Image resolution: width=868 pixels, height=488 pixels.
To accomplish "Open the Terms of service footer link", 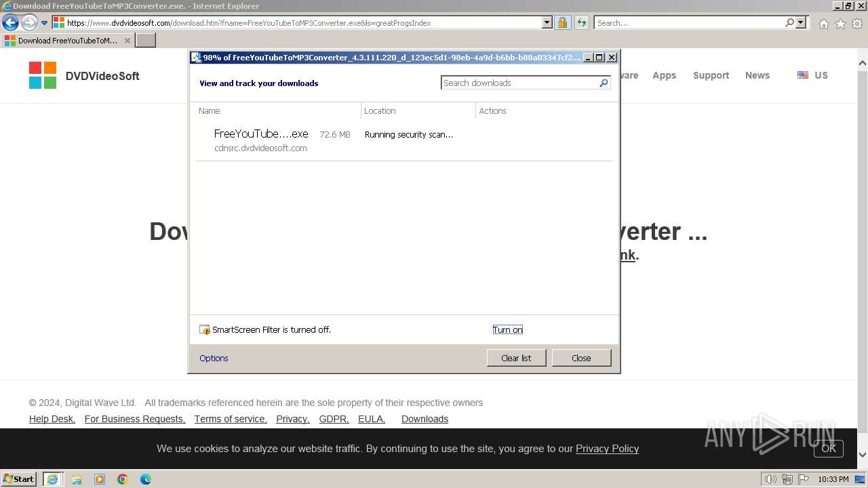I will (x=231, y=419).
